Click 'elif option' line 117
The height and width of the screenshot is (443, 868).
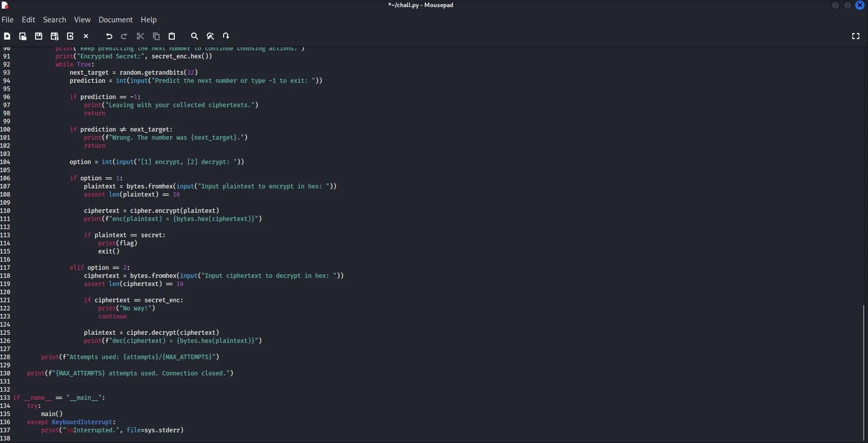[100, 268]
